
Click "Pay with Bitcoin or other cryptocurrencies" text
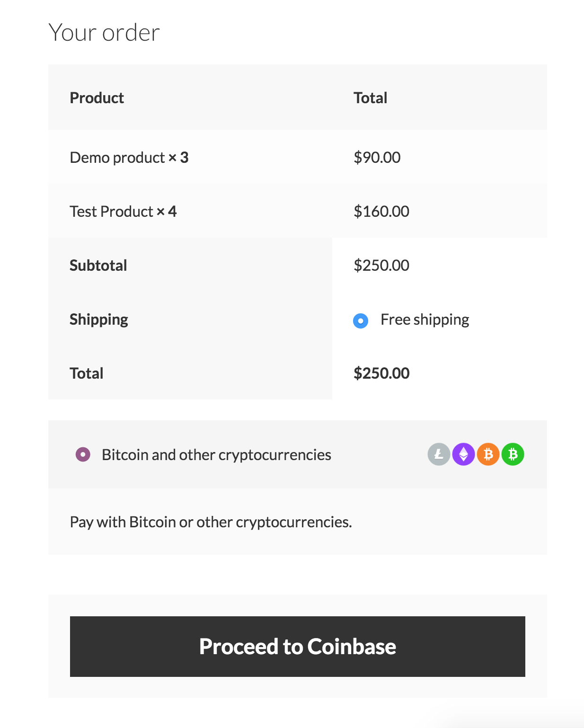pyautogui.click(x=211, y=522)
